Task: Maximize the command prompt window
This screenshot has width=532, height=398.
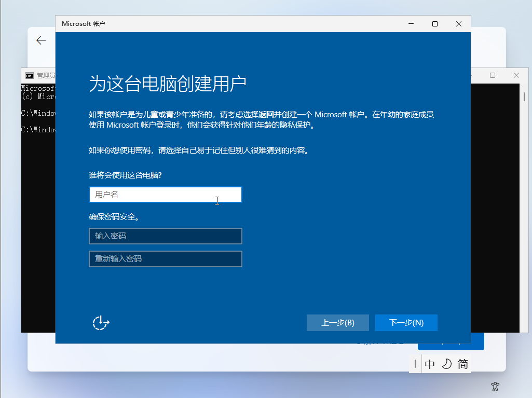Action: 493,75
